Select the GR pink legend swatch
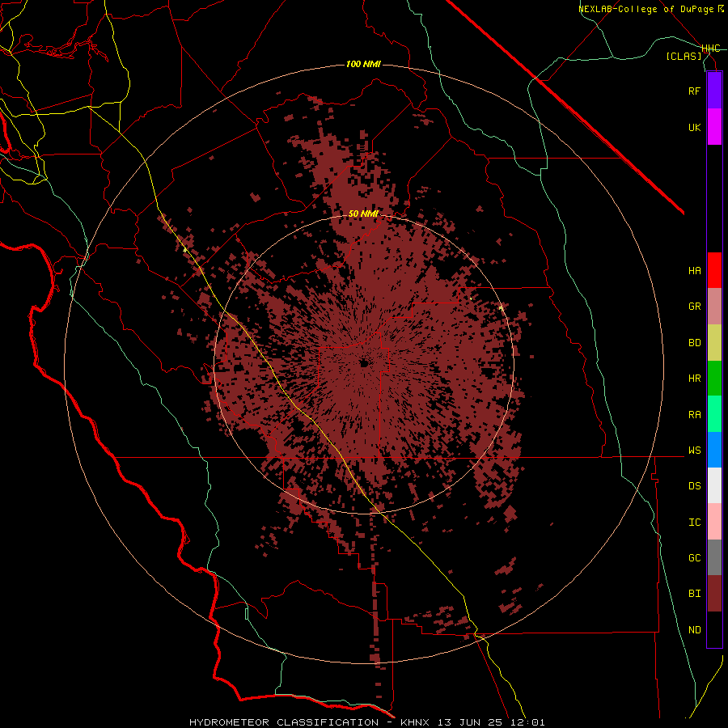The image size is (728, 728). point(714,307)
